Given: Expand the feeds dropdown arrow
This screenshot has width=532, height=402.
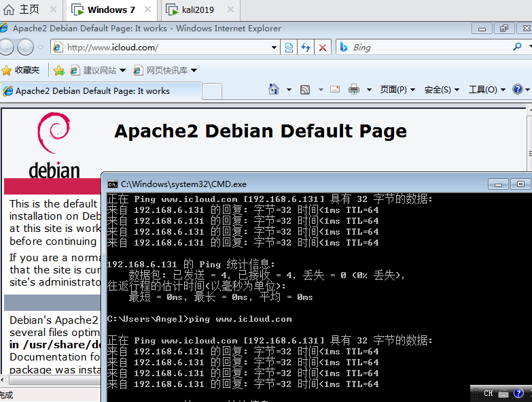Looking at the screenshot, I should tap(321, 90).
